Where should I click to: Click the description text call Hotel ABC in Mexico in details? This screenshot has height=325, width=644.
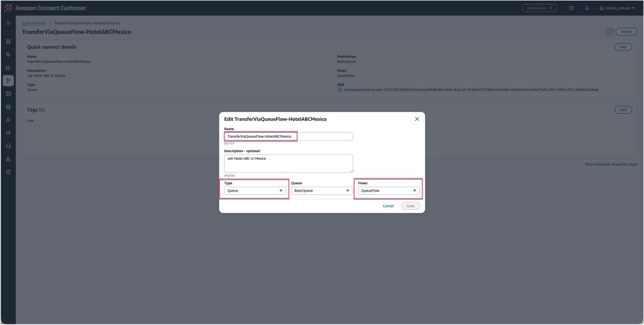point(47,75)
